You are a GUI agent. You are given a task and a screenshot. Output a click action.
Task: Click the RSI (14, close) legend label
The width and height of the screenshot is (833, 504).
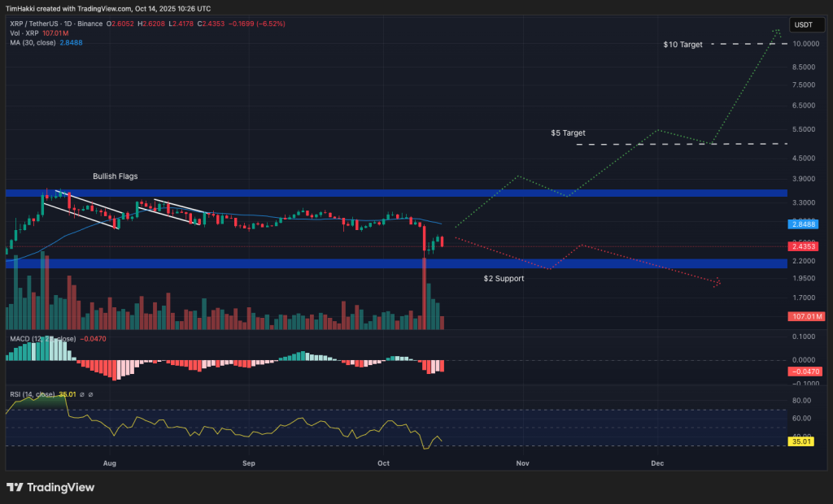click(33, 394)
